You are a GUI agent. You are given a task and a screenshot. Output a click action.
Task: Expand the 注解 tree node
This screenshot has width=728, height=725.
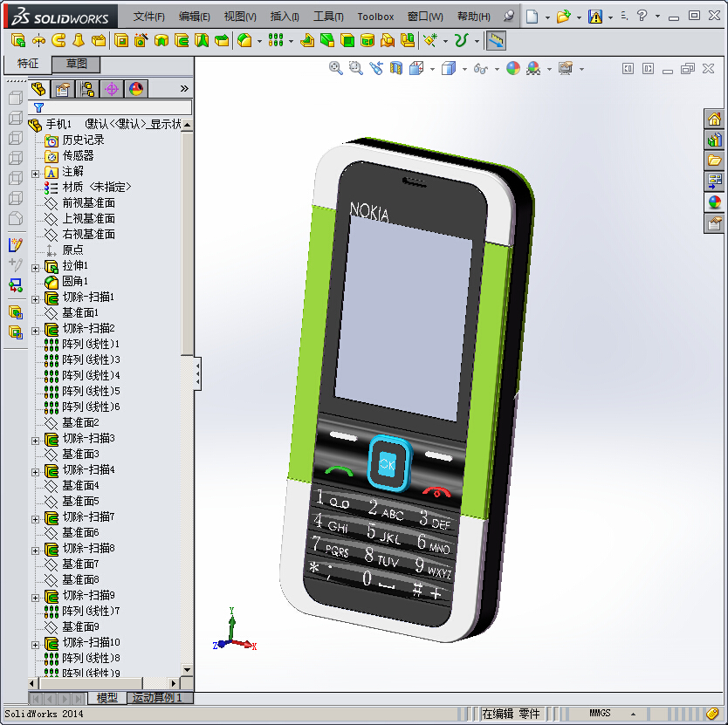[35, 174]
